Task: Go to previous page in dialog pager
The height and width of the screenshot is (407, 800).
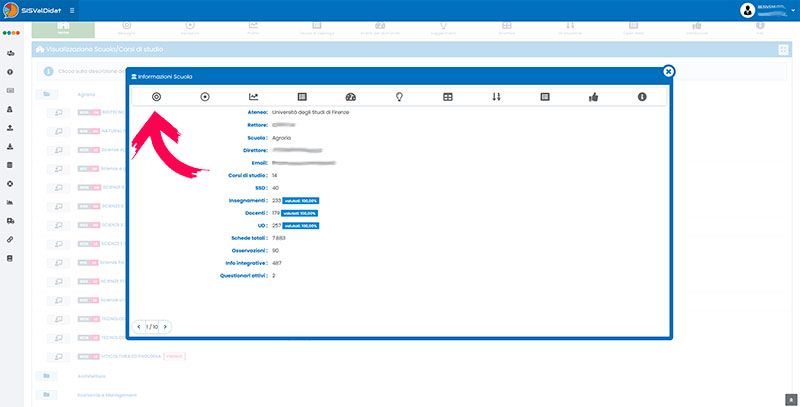Action: (139, 327)
